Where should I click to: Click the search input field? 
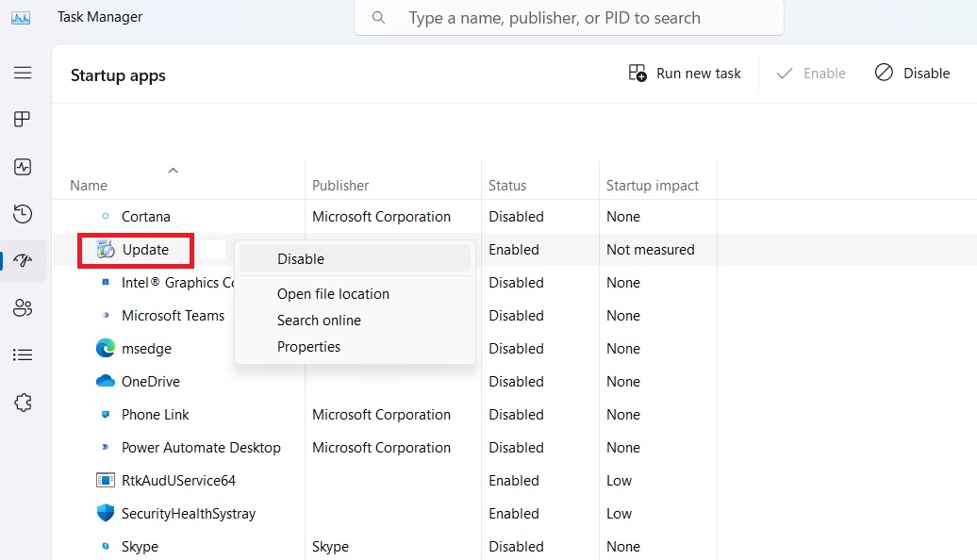coord(569,17)
